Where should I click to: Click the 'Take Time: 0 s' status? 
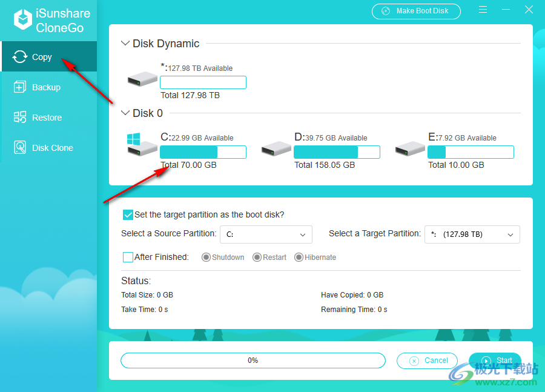pyautogui.click(x=145, y=310)
